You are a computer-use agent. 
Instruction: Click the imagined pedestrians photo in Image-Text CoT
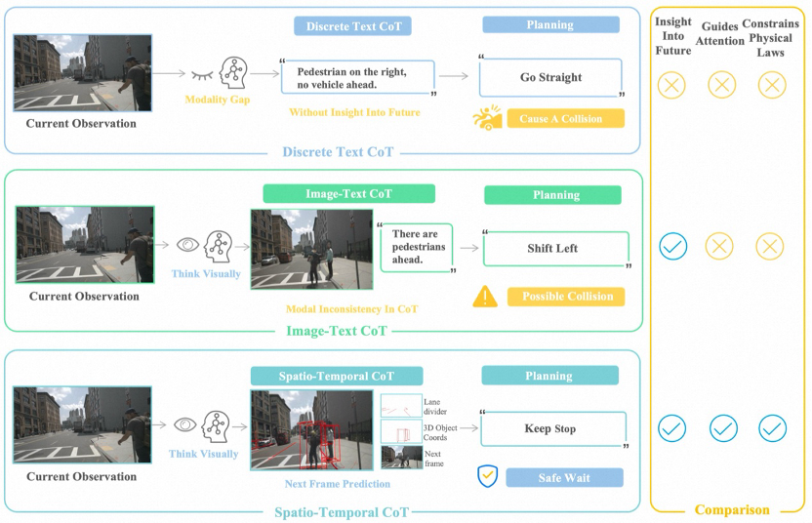(311, 249)
